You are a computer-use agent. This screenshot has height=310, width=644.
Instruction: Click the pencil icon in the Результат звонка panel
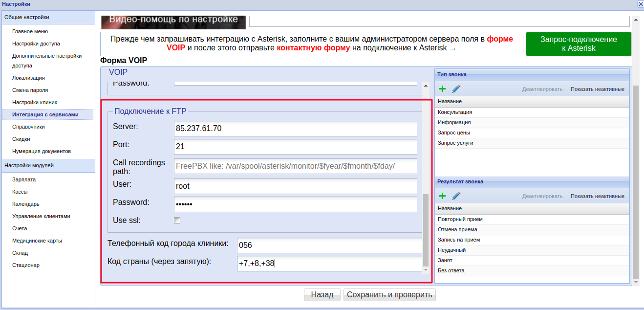[456, 196]
